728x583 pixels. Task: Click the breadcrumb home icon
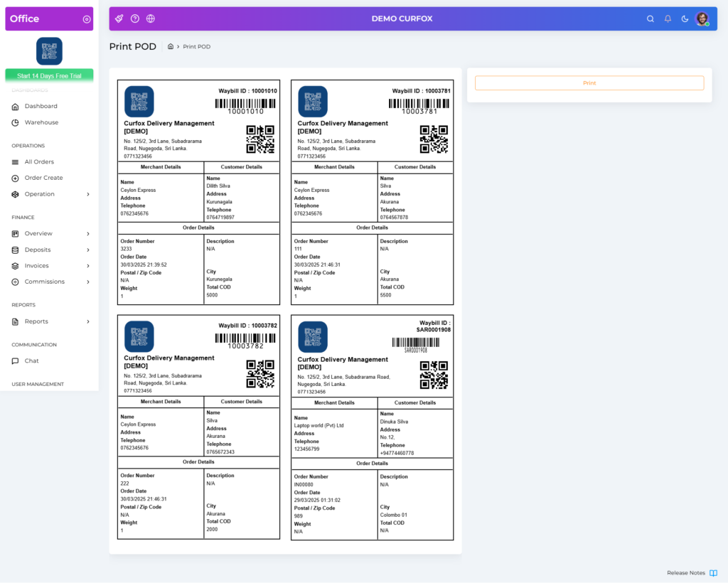pos(171,46)
